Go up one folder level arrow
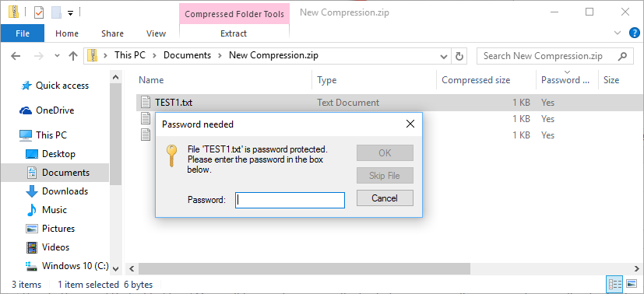Viewport: 644px width, 294px height. [73, 56]
